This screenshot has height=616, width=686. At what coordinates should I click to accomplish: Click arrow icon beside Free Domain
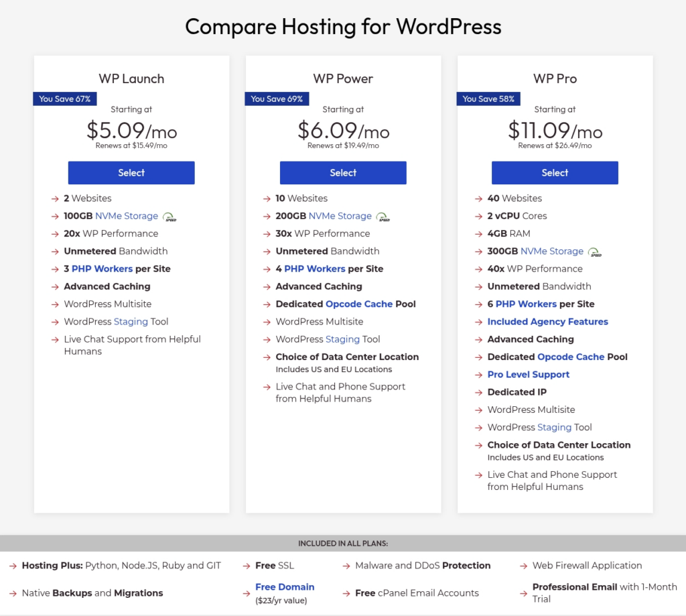point(247,594)
